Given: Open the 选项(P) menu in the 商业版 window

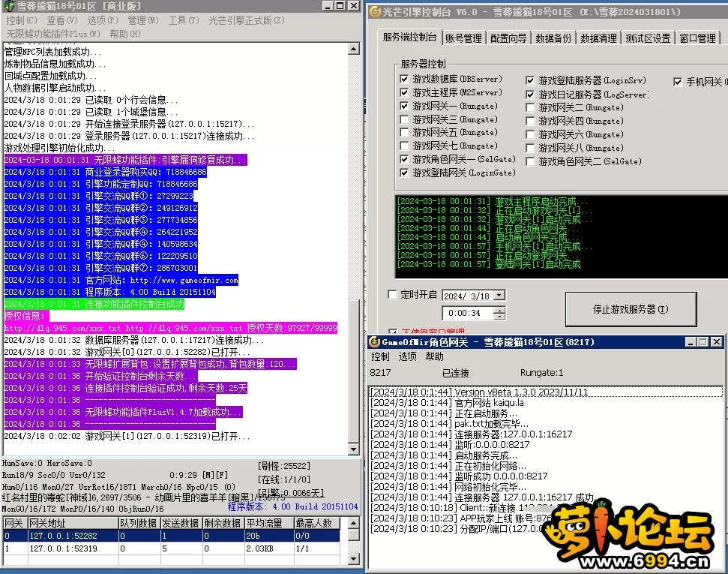Looking at the screenshot, I should [x=103, y=20].
